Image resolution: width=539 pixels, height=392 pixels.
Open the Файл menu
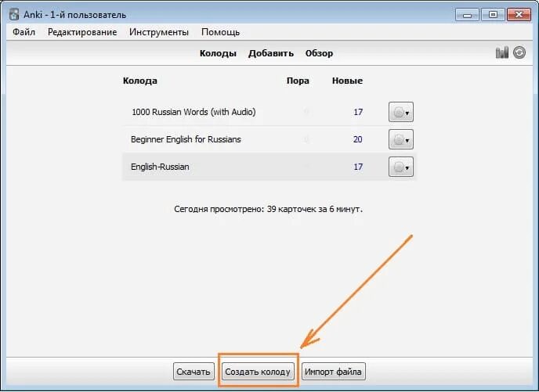24,32
